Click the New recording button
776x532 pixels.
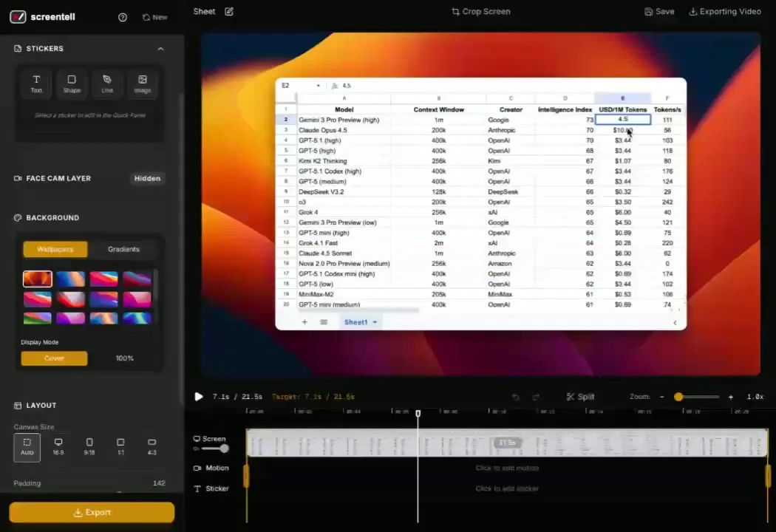(155, 17)
